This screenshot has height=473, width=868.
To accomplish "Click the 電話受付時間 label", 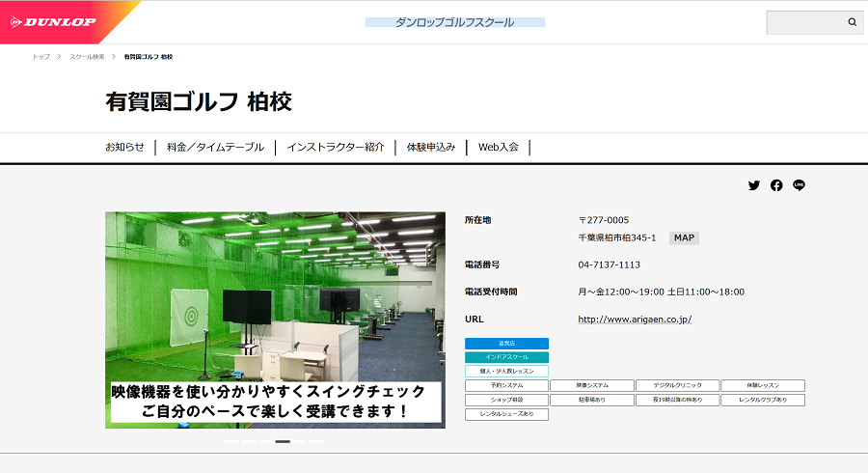I will [x=491, y=292].
